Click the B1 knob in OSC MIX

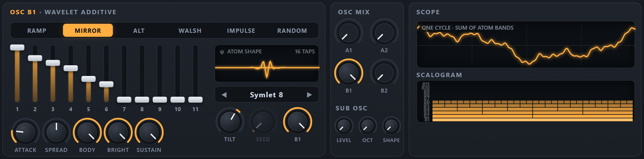[349, 73]
